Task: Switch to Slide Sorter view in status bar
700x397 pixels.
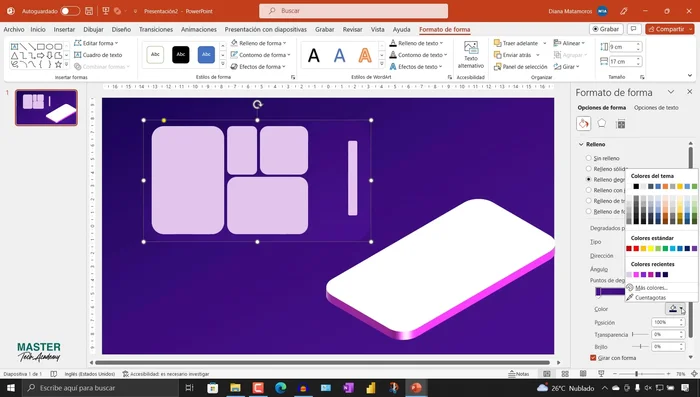Action: pos(565,374)
